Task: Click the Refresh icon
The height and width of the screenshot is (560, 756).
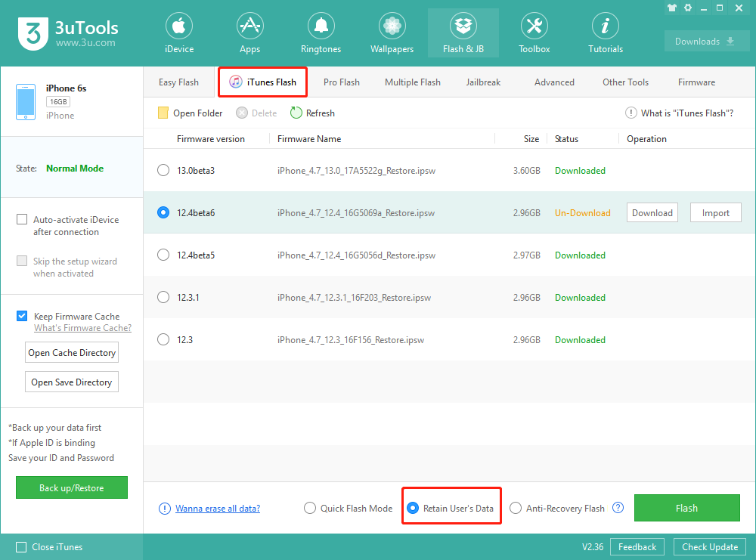Action: click(x=296, y=113)
